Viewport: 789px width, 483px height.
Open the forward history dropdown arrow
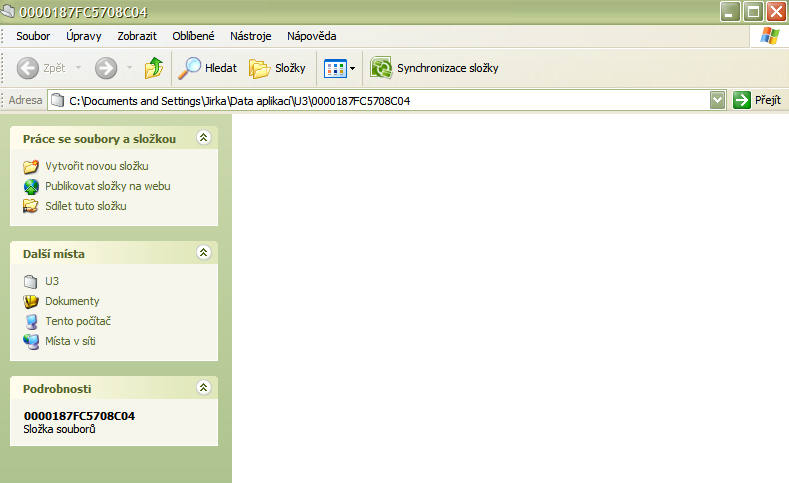coord(129,67)
